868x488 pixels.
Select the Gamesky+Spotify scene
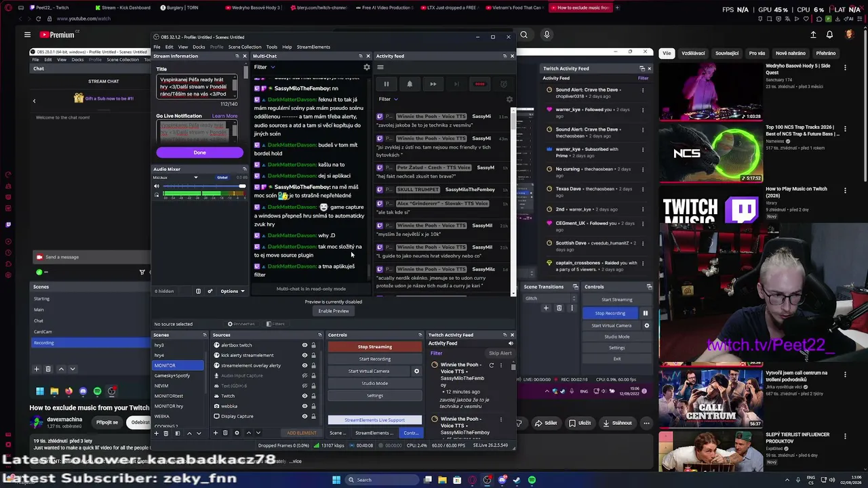coord(178,375)
